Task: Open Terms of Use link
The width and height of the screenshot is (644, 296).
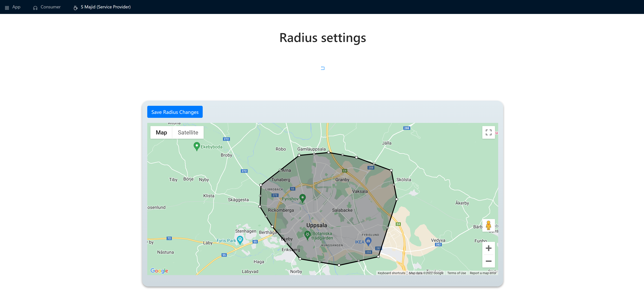Action: [x=457, y=273]
